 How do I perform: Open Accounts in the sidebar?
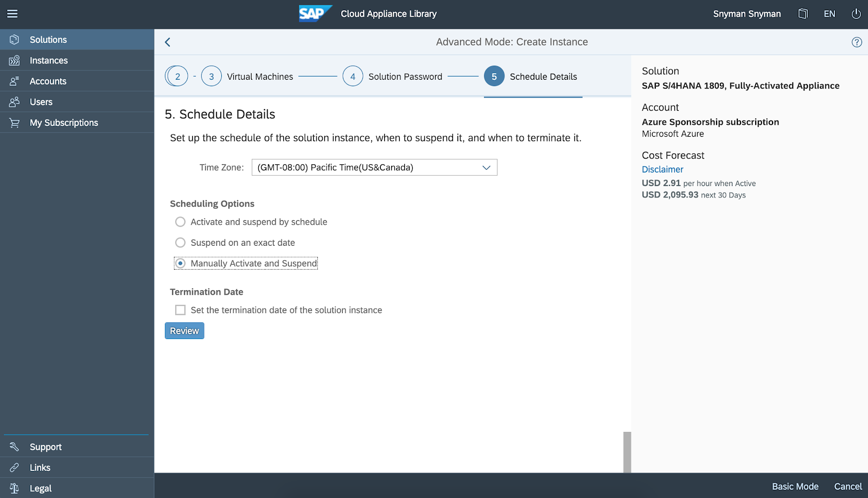click(x=77, y=81)
